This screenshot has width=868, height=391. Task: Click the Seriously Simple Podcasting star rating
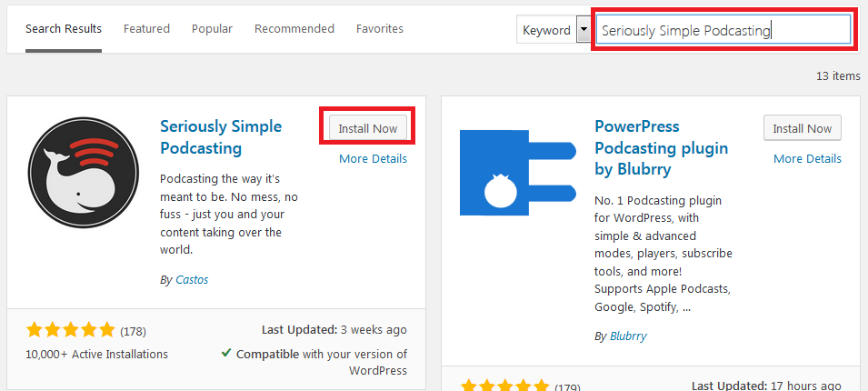[x=70, y=331]
